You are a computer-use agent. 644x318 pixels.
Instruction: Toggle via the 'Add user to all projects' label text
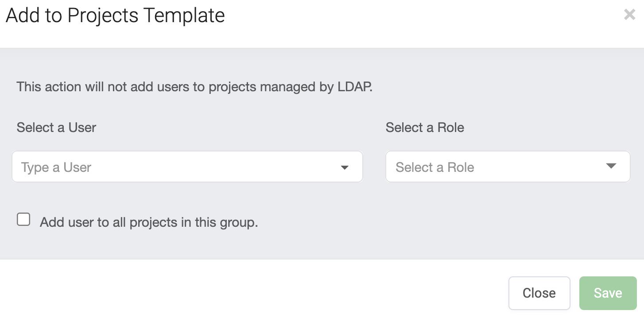coord(149,222)
